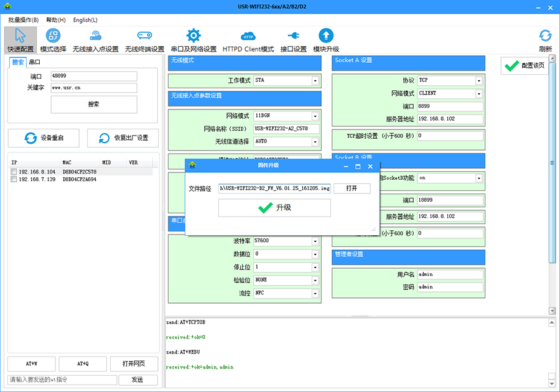The width and height of the screenshot is (560, 392).
Task: Expand the 波特率 57600 dropdown
Action: point(315,241)
